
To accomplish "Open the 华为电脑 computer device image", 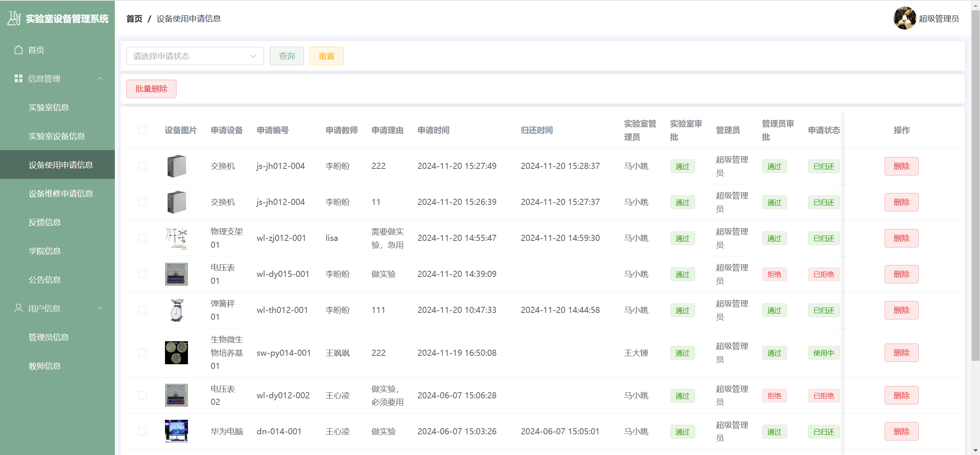I will point(176,431).
